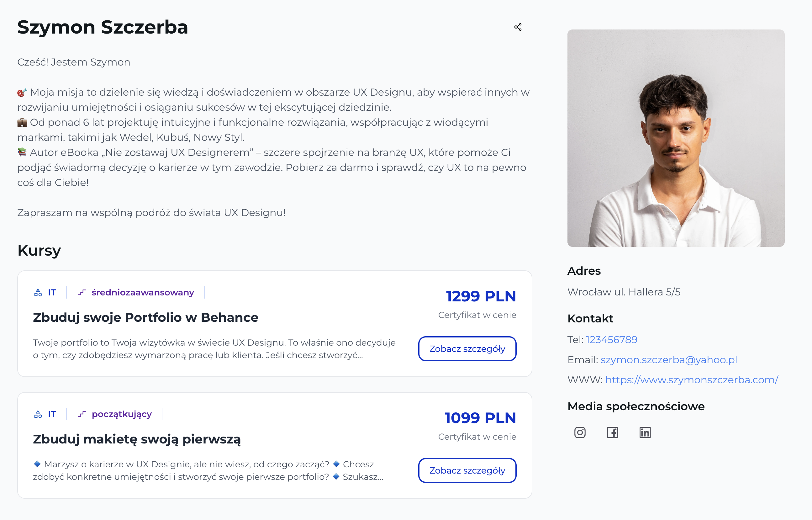The width and height of the screenshot is (812, 520).
Task: Open the Facebook page icon
Action: (x=612, y=432)
